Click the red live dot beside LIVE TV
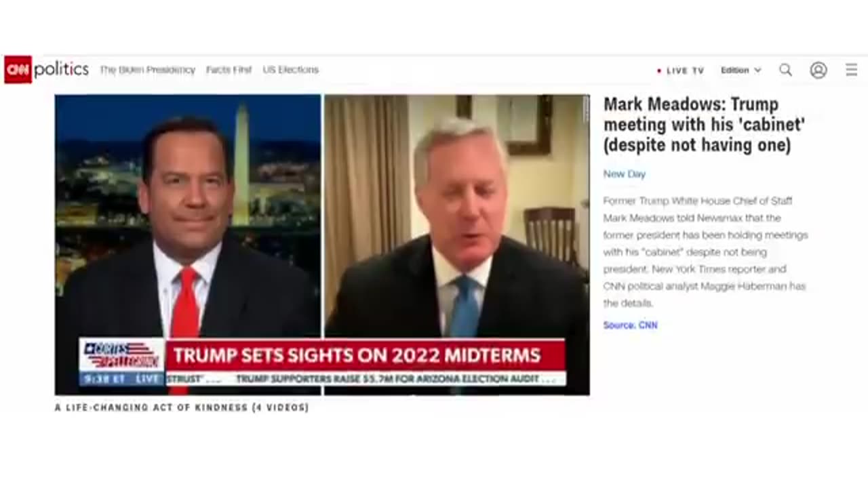This screenshot has width=868, height=488. point(658,70)
